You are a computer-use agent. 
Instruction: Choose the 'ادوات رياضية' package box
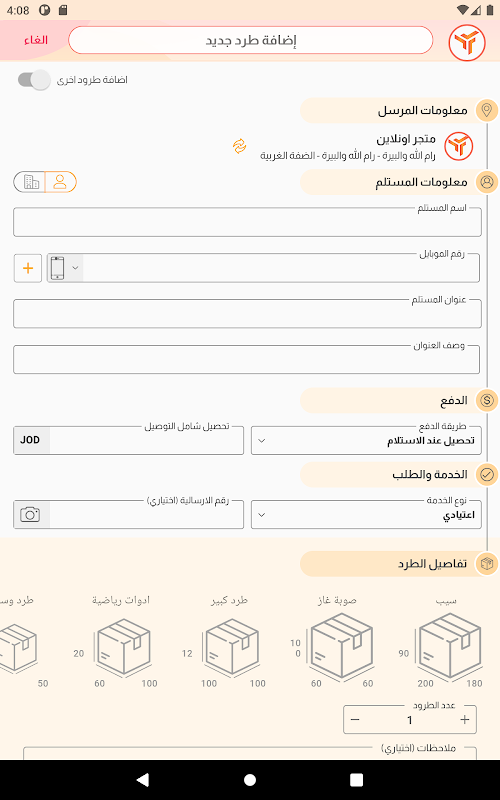120,642
